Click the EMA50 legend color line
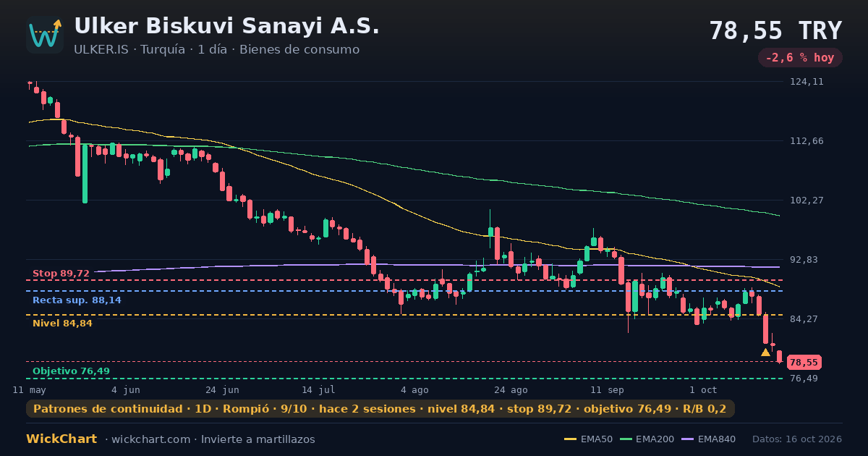 click(570, 439)
